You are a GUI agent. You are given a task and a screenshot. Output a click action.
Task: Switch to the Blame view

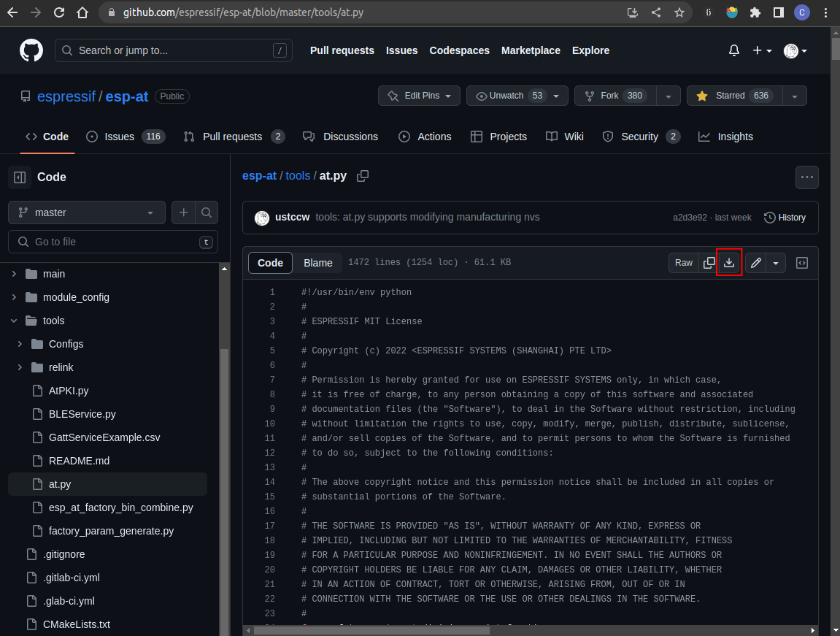pyautogui.click(x=317, y=262)
